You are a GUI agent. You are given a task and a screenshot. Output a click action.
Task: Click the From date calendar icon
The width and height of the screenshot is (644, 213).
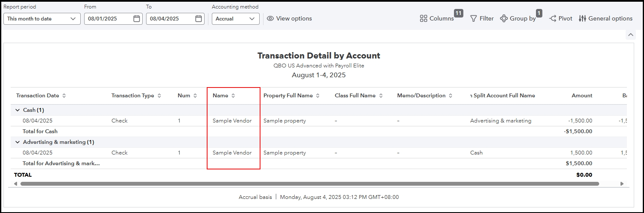coord(137,19)
